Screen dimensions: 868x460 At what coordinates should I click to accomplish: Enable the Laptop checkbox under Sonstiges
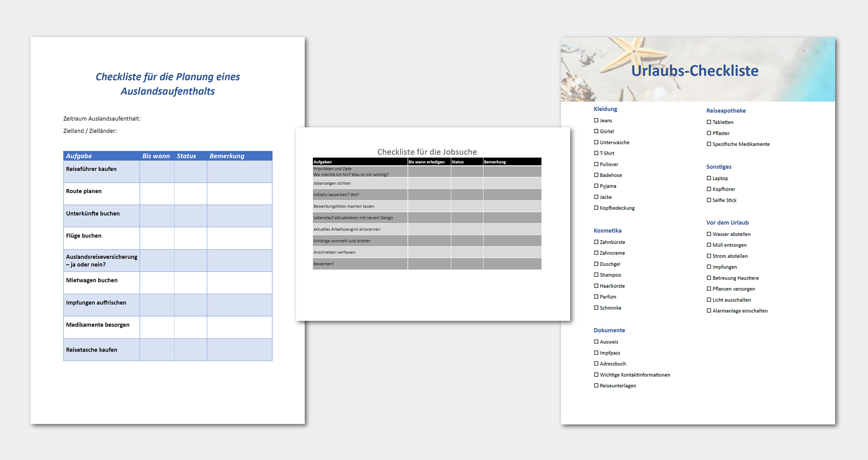coord(709,178)
